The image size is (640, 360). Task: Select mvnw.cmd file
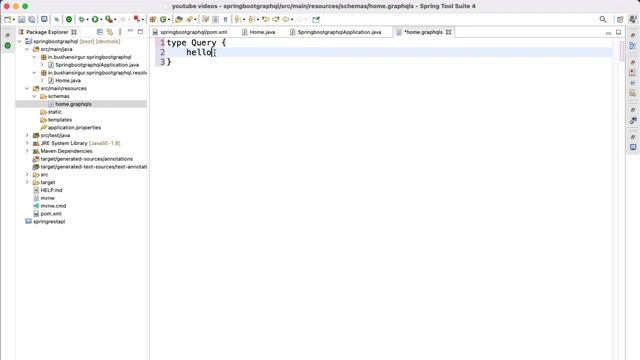[53, 206]
